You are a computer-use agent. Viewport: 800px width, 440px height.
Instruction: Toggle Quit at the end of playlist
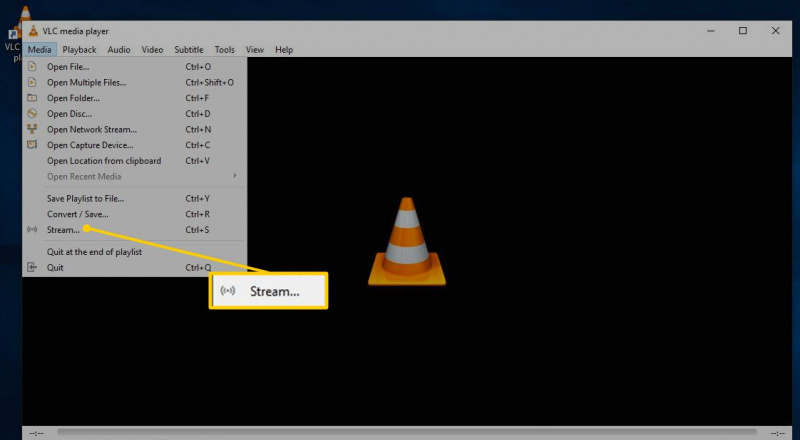tap(135, 252)
